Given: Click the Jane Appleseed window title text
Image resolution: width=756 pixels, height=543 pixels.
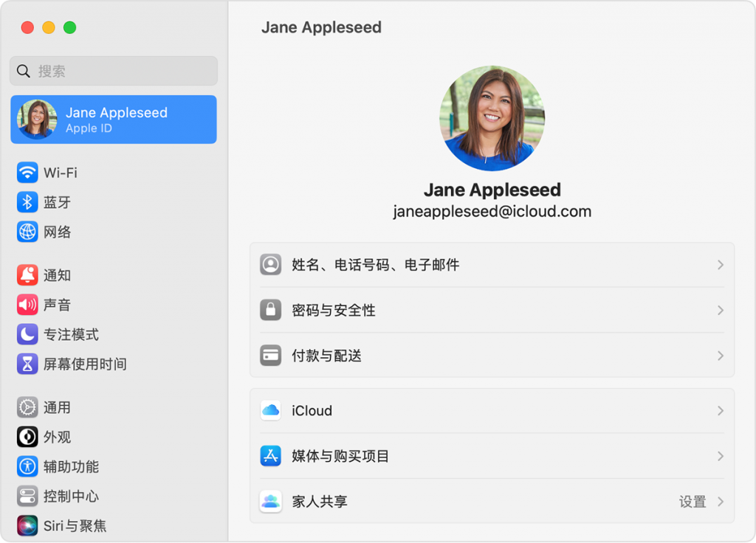Looking at the screenshot, I should (x=321, y=27).
